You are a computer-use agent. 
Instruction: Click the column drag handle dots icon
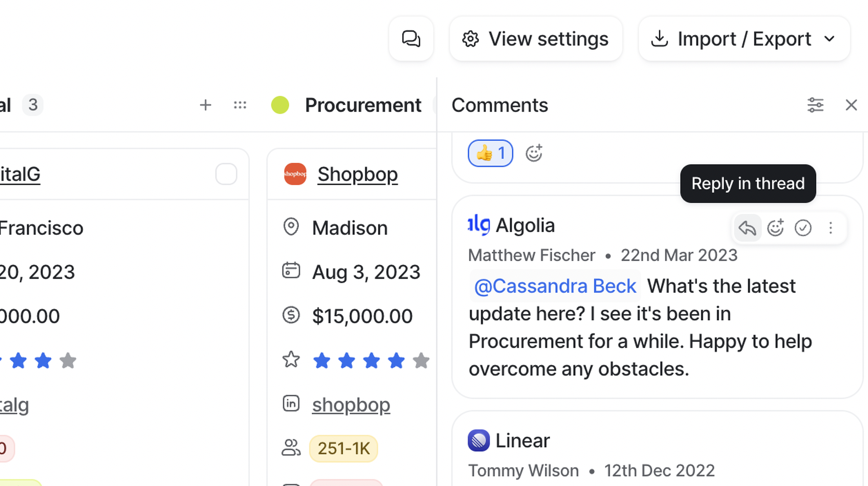pos(240,105)
